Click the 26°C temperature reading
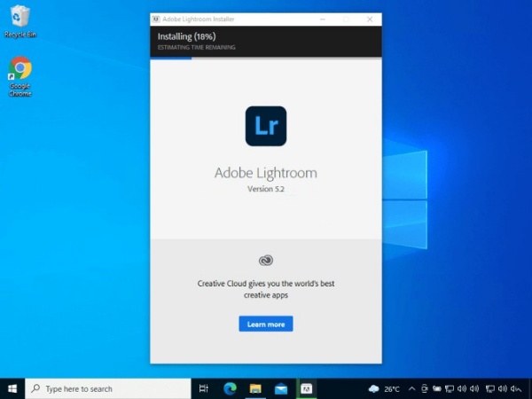This screenshot has width=532, height=399. [392, 389]
